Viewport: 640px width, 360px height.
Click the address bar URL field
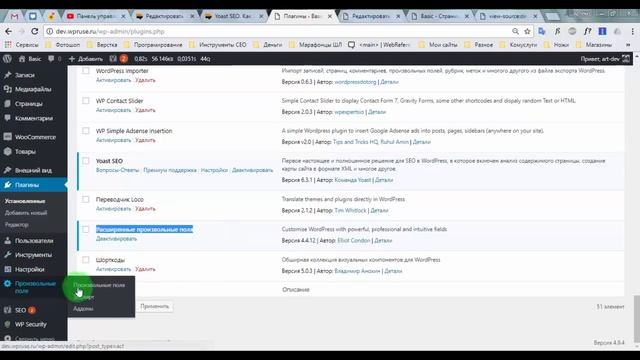[278, 31]
